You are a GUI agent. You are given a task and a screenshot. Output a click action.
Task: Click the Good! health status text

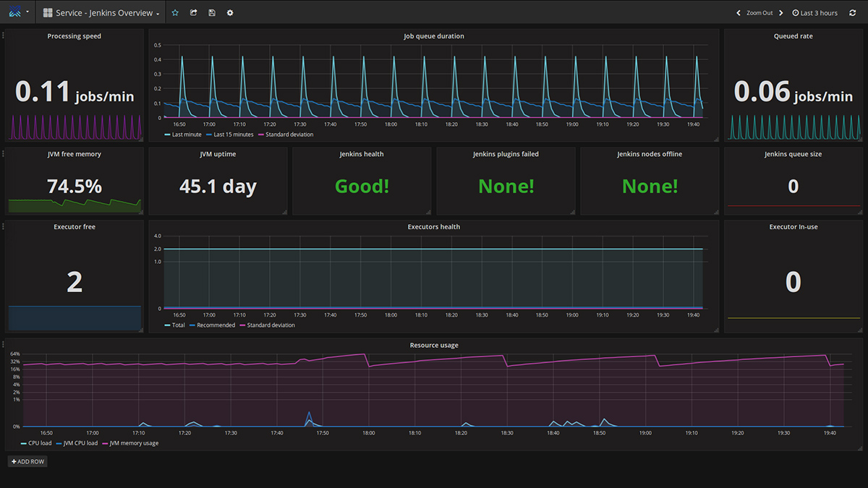click(x=362, y=187)
